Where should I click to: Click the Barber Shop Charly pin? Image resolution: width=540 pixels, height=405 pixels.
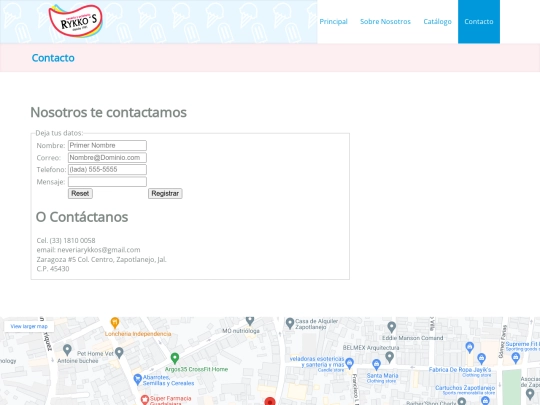pos(462,401)
